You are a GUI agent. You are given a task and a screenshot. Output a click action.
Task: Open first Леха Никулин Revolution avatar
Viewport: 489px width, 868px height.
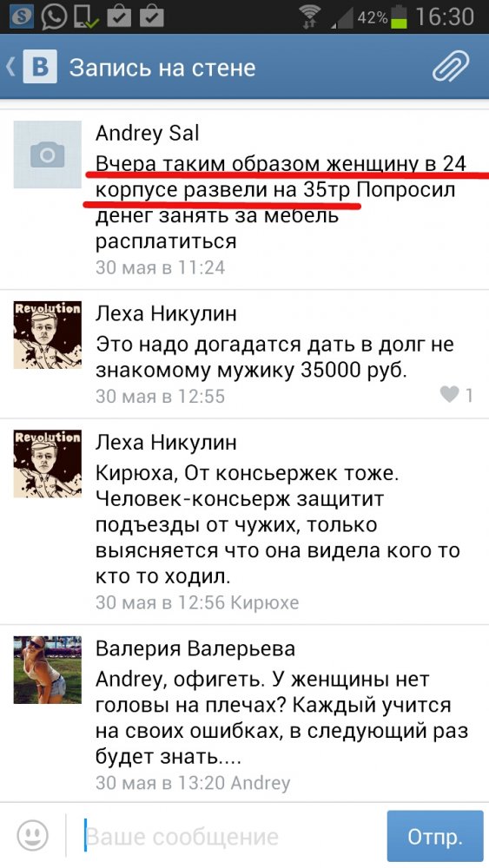tap(47, 335)
